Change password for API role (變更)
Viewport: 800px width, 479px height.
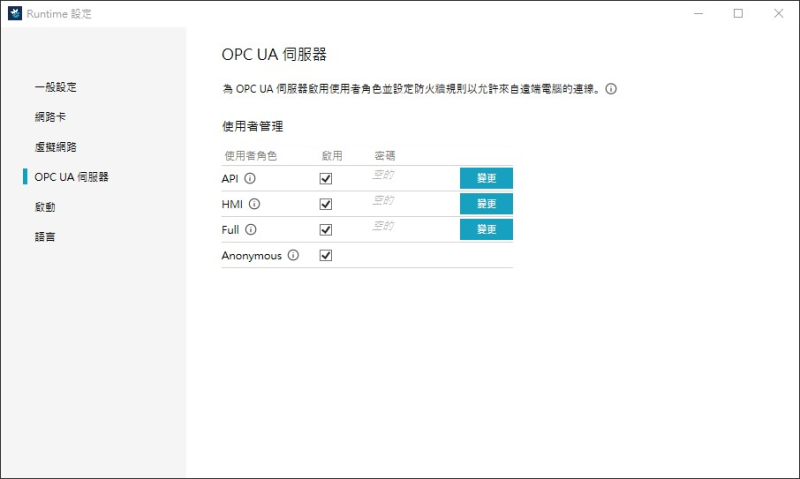pos(486,178)
